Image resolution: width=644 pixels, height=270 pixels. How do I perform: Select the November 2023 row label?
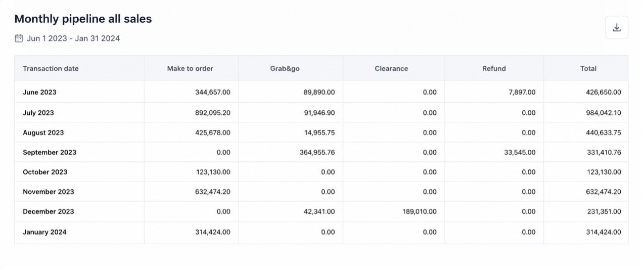point(49,192)
